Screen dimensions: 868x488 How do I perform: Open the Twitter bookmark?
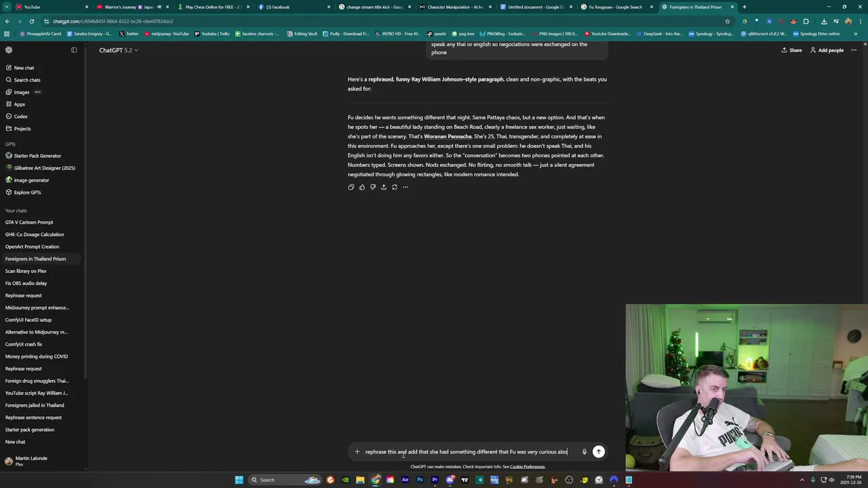(129, 33)
